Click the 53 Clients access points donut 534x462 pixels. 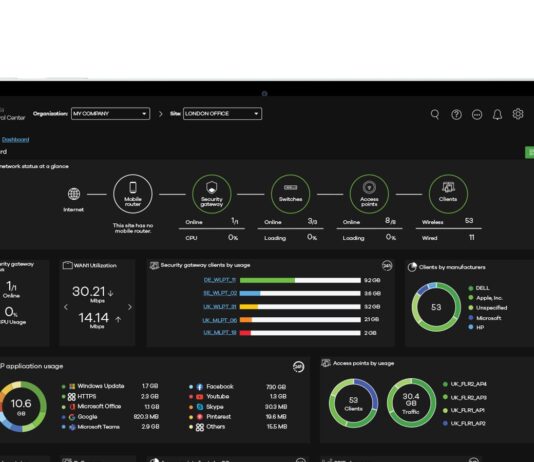pos(354,403)
